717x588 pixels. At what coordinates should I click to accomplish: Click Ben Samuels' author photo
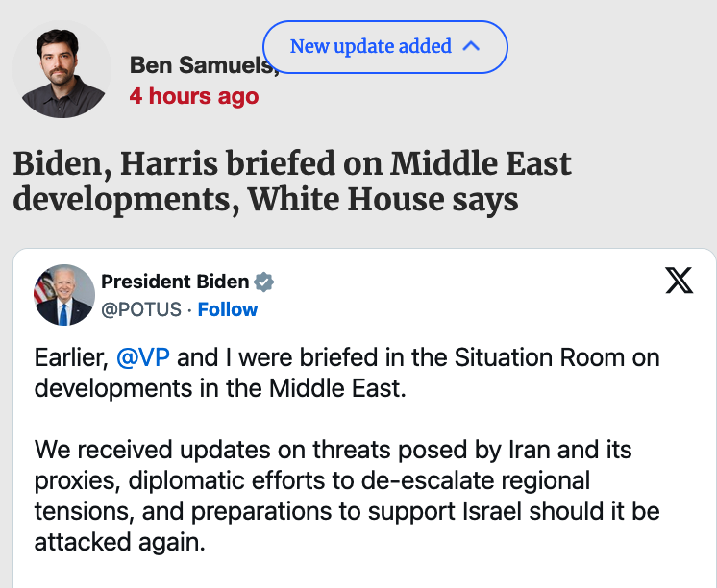(x=62, y=72)
